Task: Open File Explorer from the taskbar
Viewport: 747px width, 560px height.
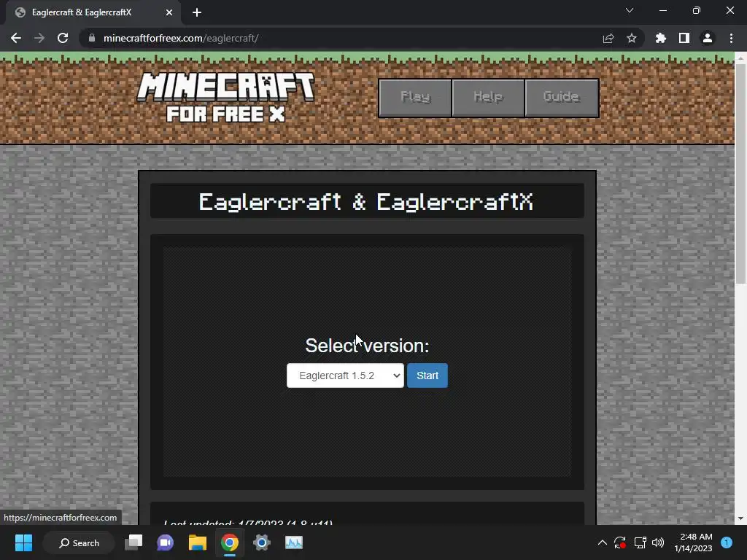Action: [197, 542]
